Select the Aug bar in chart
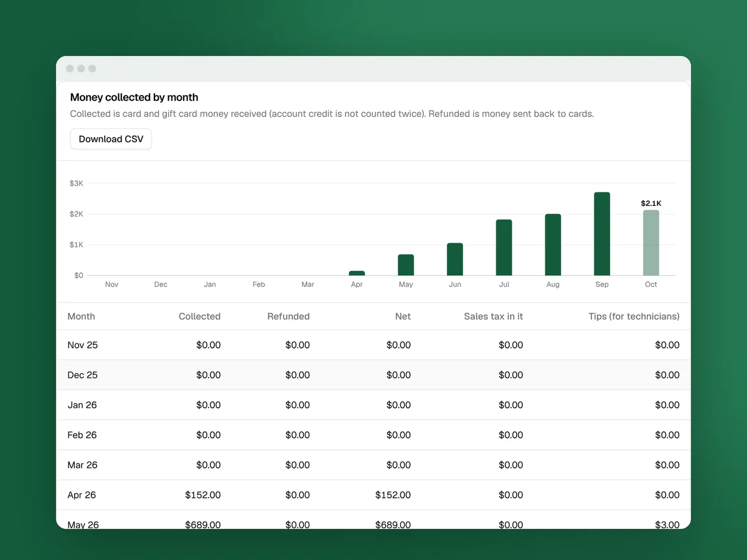 point(553,245)
